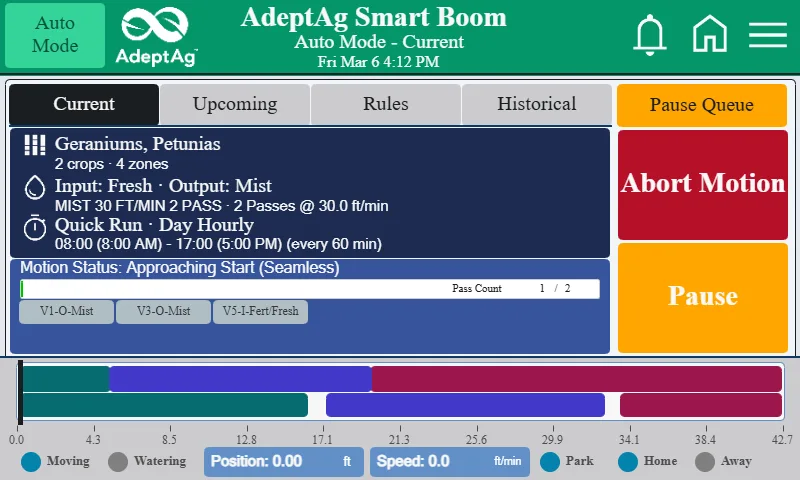Click the top-row teal zone segment
The width and height of the screenshot is (800, 480).
tap(66, 379)
